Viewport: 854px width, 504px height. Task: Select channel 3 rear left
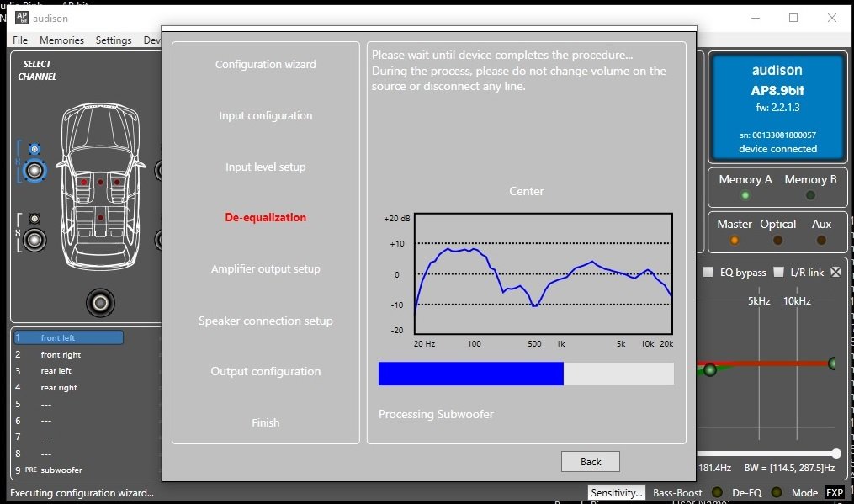pos(56,371)
